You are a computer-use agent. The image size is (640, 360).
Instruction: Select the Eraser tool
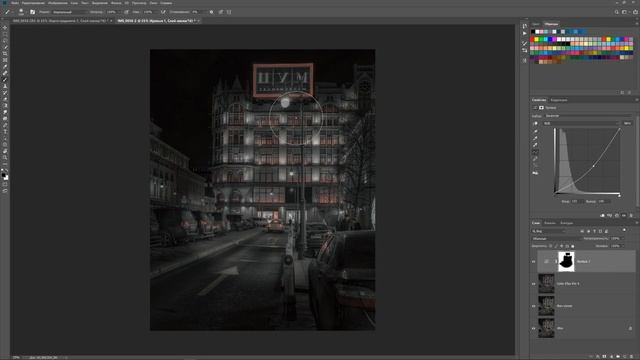point(5,99)
